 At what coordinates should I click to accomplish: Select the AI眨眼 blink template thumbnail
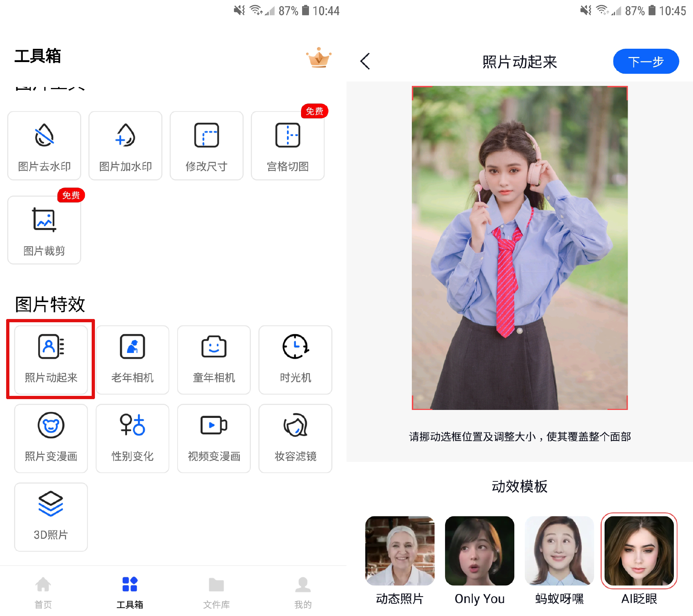click(x=639, y=551)
